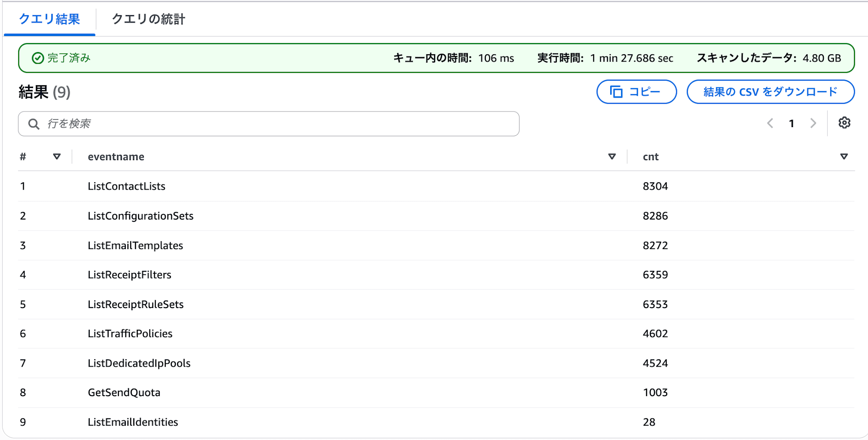Select ListDedicatedIpPools cell

point(139,363)
